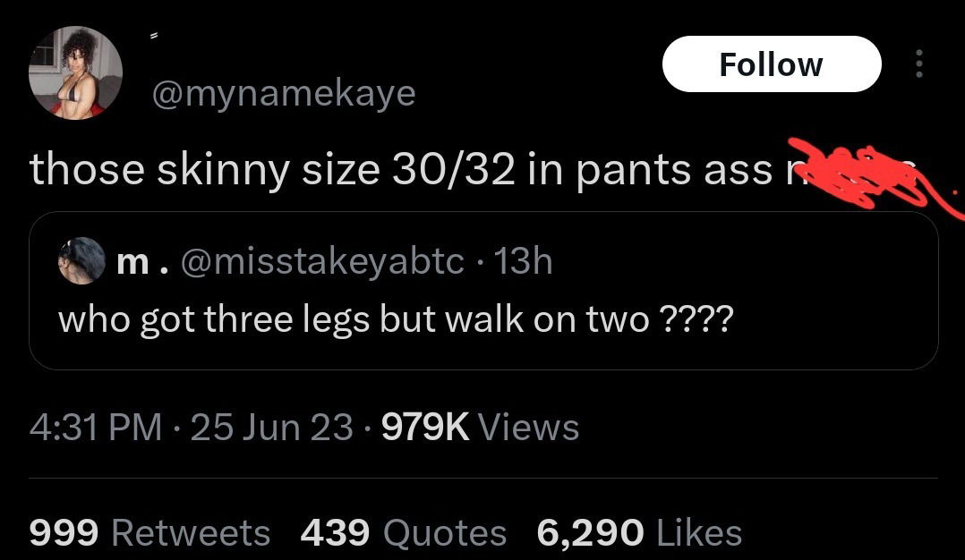Screen dimensions: 965x560
Task: Click the 4:31 PM post time
Action: pos(96,428)
